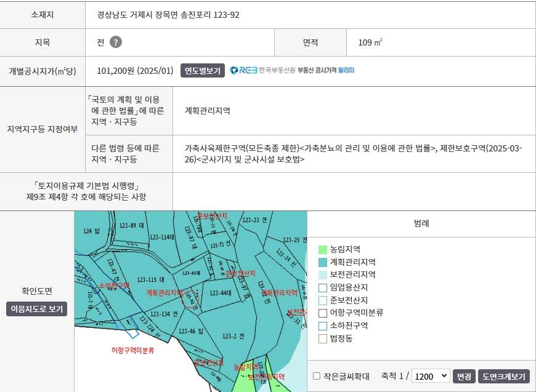
Task: Click the 소하천구역 legend box icon
Action: tap(323, 326)
